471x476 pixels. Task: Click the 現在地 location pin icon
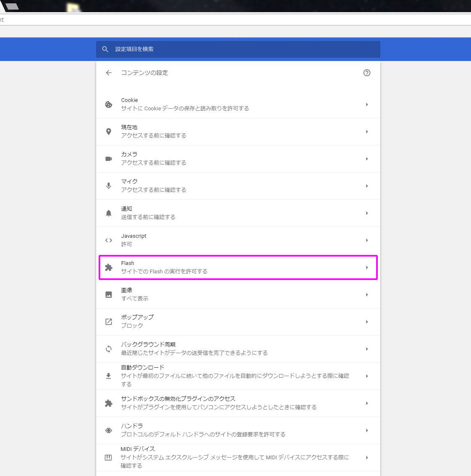click(x=109, y=132)
